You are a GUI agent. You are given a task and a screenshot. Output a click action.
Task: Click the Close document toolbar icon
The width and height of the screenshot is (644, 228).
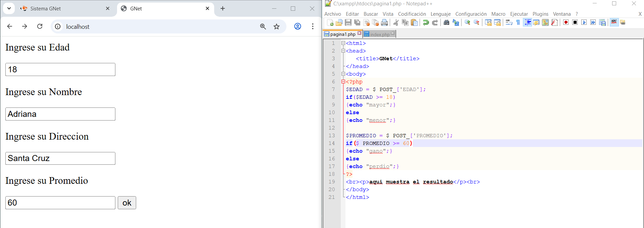coord(366,22)
